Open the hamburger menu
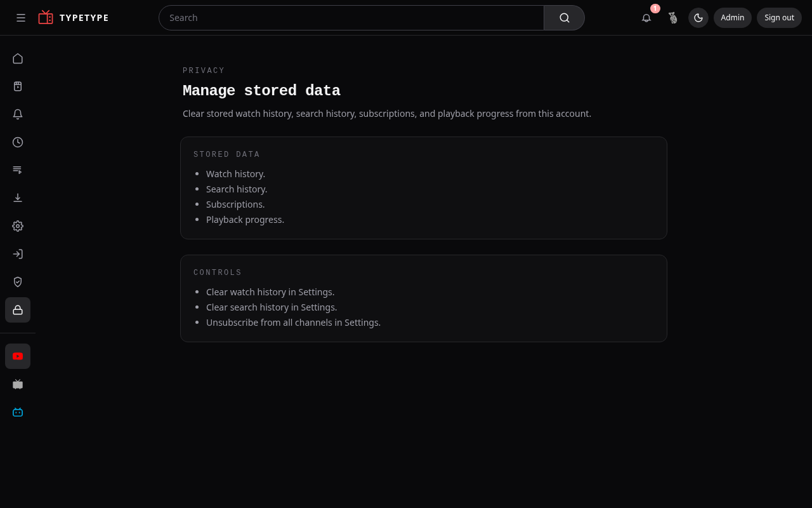 pyautogui.click(x=21, y=18)
